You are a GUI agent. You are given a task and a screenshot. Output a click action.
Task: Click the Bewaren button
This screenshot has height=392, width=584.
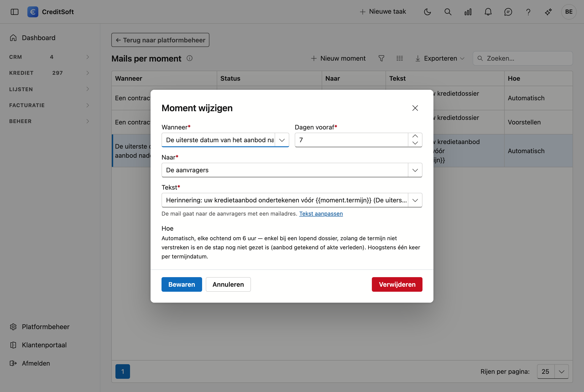(182, 284)
